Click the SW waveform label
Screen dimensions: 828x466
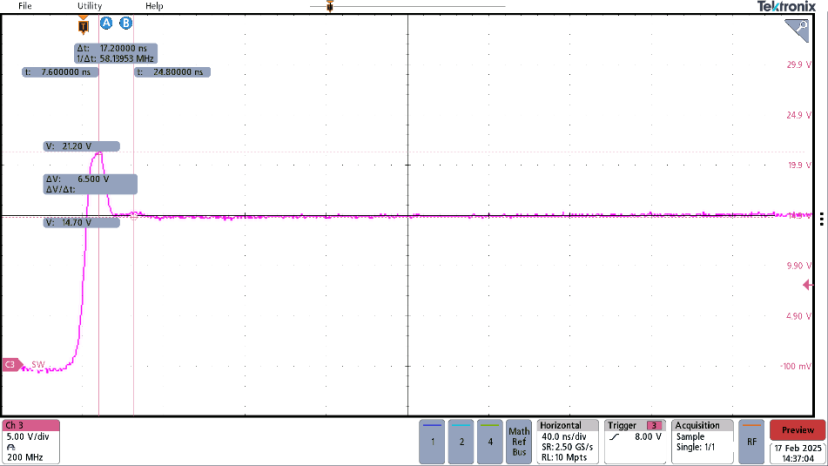coord(38,365)
